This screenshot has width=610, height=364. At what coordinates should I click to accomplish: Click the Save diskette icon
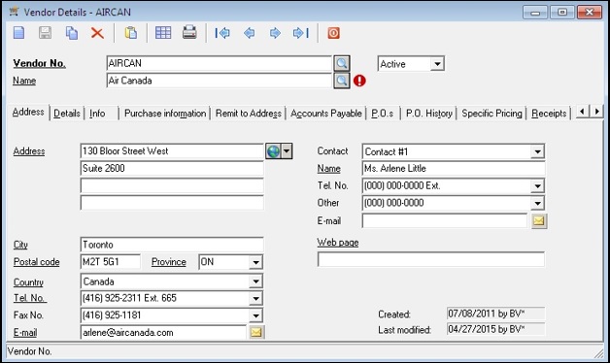[45, 33]
